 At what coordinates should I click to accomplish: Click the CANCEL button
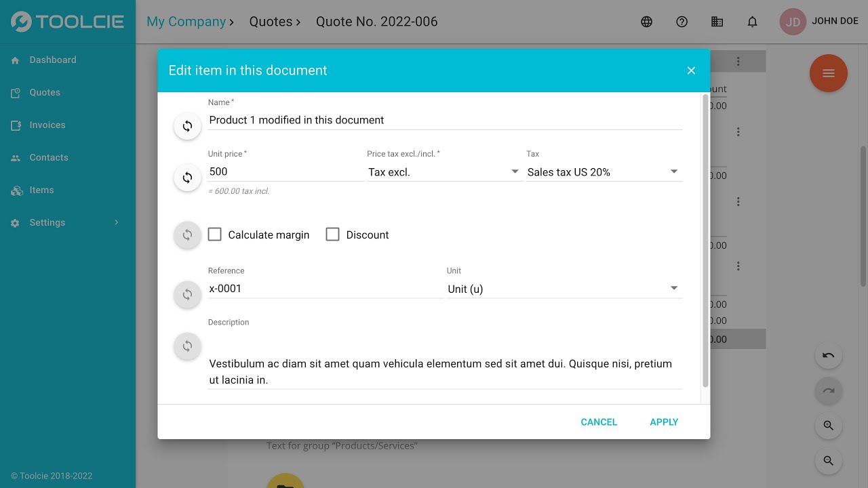(599, 422)
